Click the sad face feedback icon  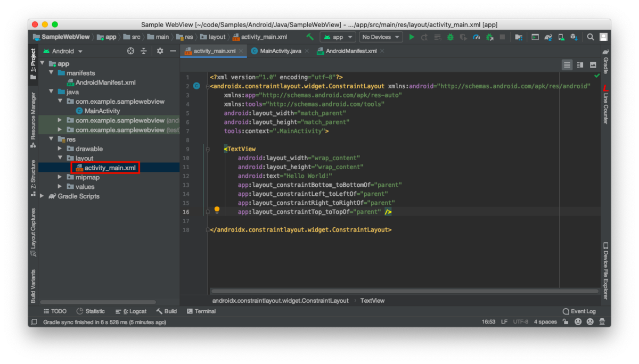pos(590,322)
